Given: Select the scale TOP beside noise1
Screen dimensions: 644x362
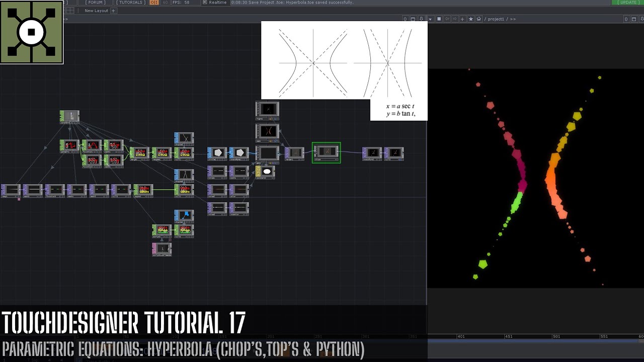Looking at the screenshot, I should tap(239, 172).
